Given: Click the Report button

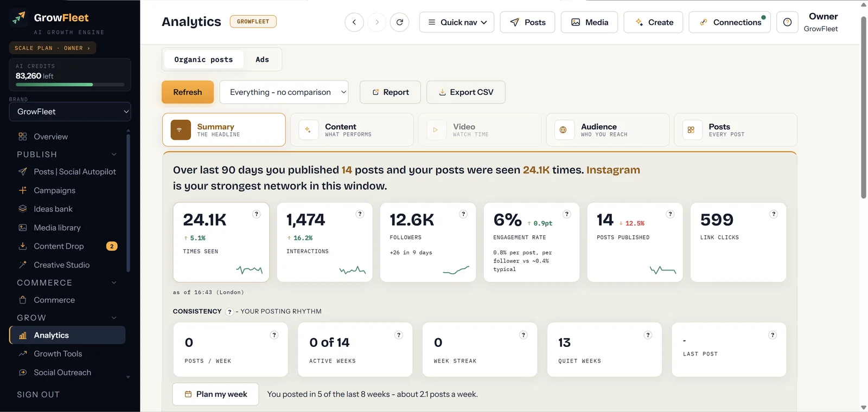Looking at the screenshot, I should click(x=390, y=92).
